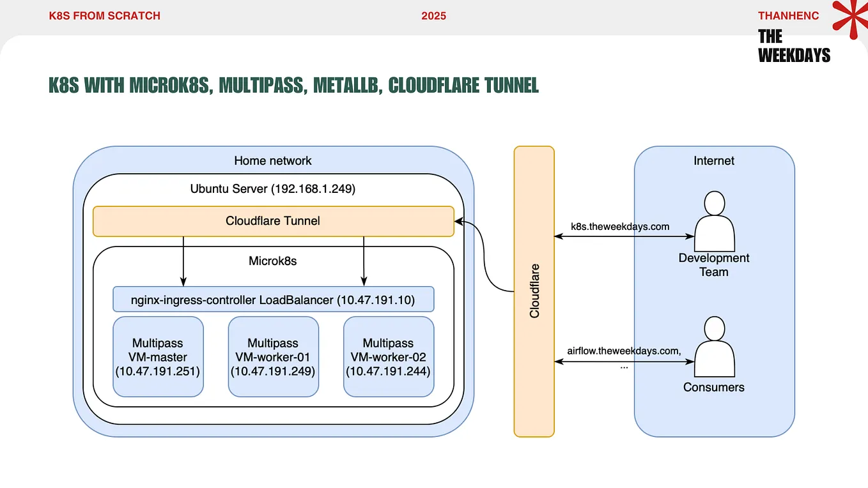The image size is (868, 488).
Task: Expand the Internet group panel
Action: point(713,161)
